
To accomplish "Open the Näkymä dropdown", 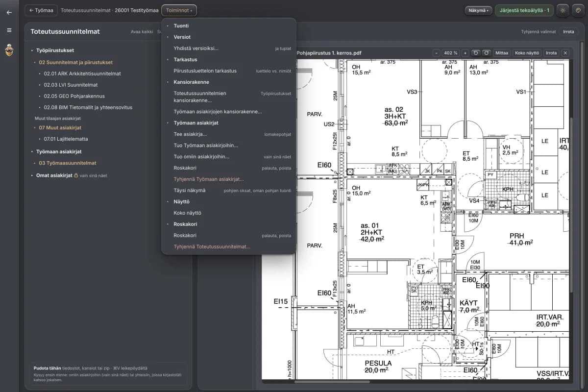I will tap(478, 10).
